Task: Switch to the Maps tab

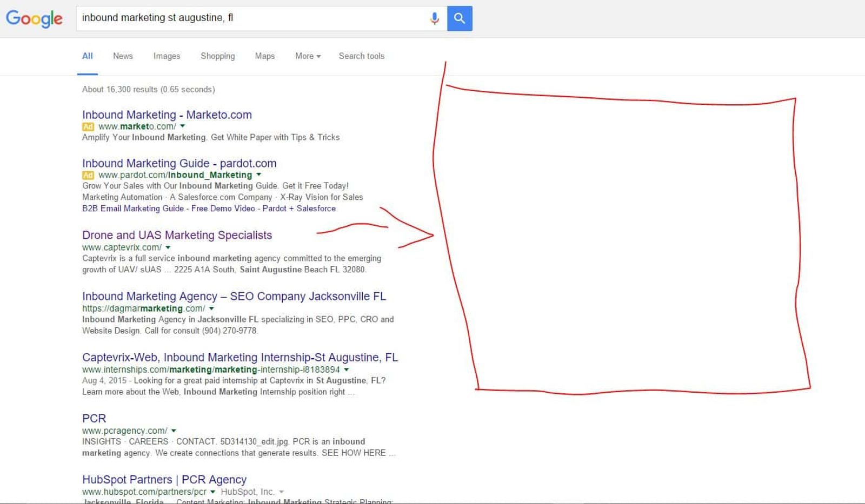Action: point(265,56)
